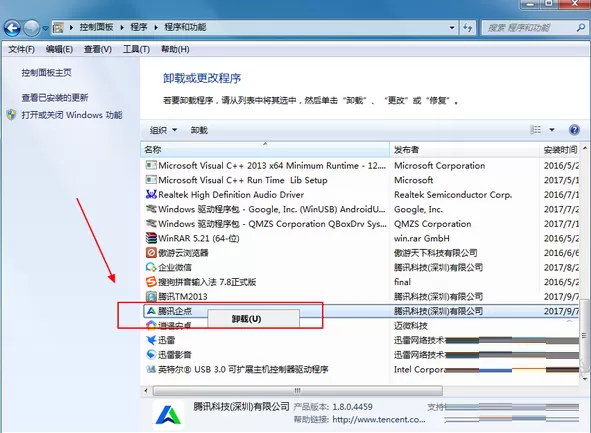Select 迅雷 program name
Viewport: 591px width, 433px height.
167,340
